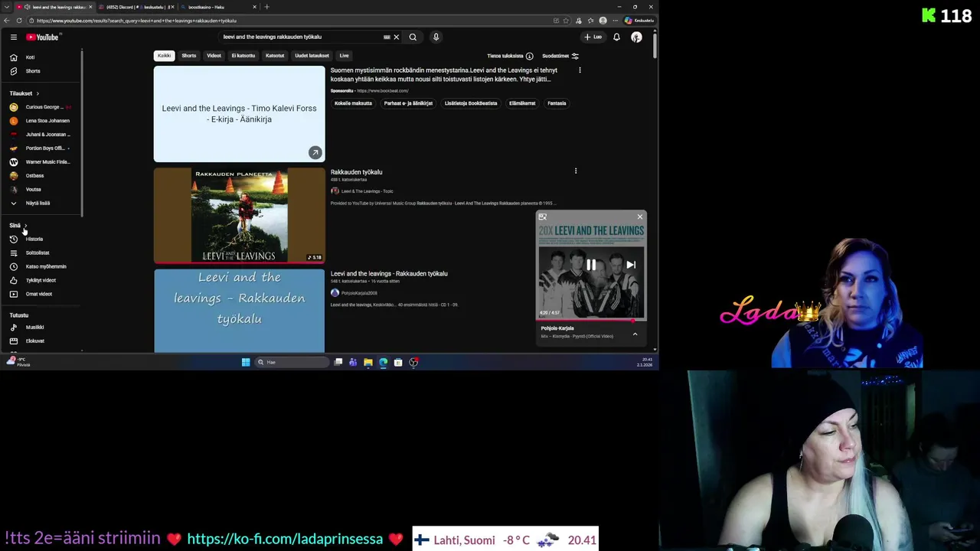Select the Videot filter chip
Image resolution: width=980 pixels, height=551 pixels.
[x=214, y=56]
